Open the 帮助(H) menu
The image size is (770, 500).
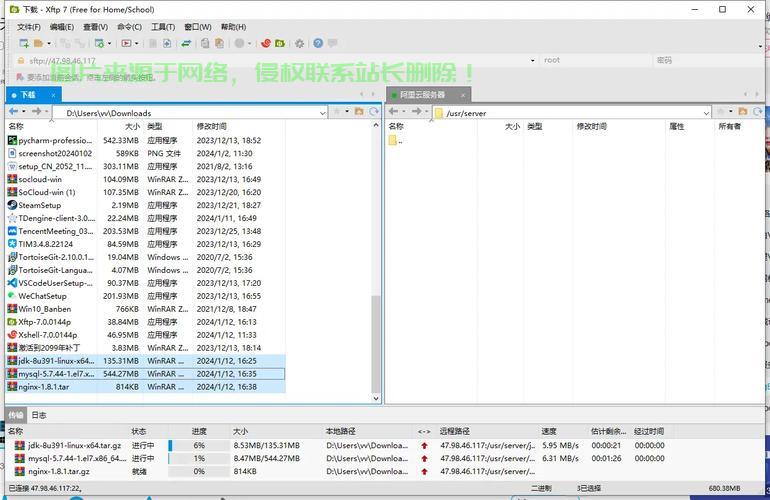[233, 27]
